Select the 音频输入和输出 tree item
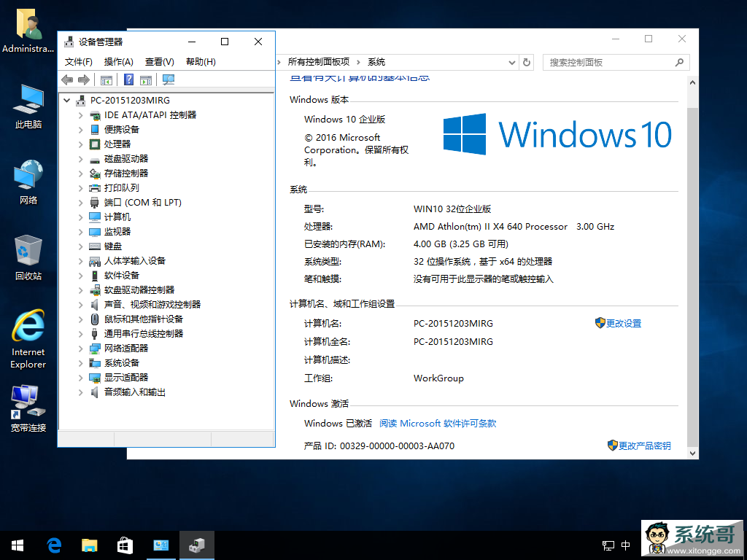Image resolution: width=747 pixels, height=560 pixels. click(x=135, y=392)
